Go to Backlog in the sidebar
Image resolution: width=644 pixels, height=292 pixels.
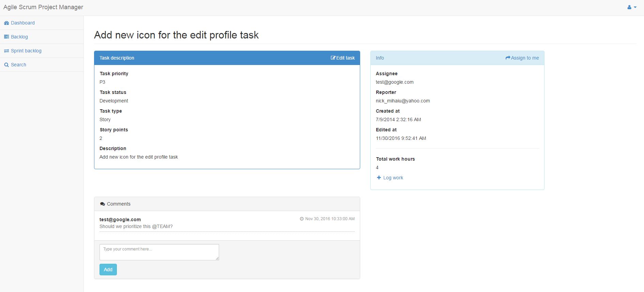click(19, 37)
